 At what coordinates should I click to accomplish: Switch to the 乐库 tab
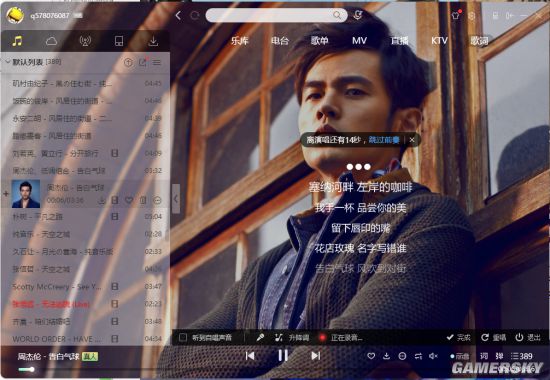click(240, 41)
